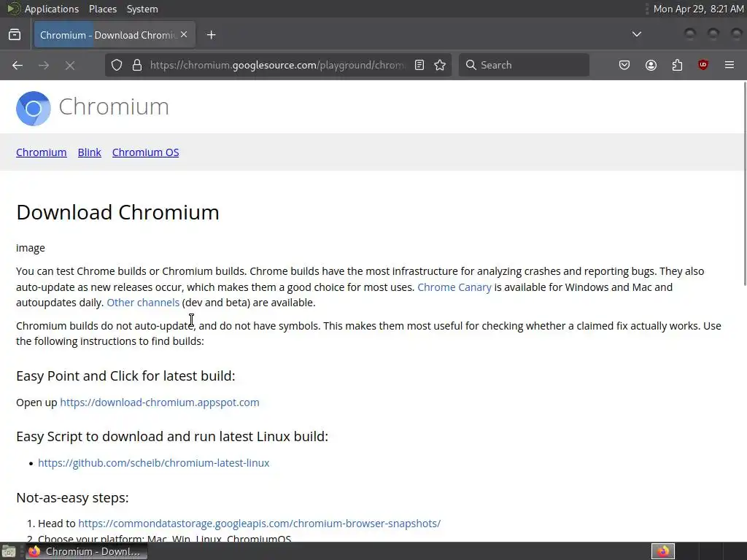Open the Extensions puzzle icon
The width and height of the screenshot is (747, 560).
tap(677, 65)
